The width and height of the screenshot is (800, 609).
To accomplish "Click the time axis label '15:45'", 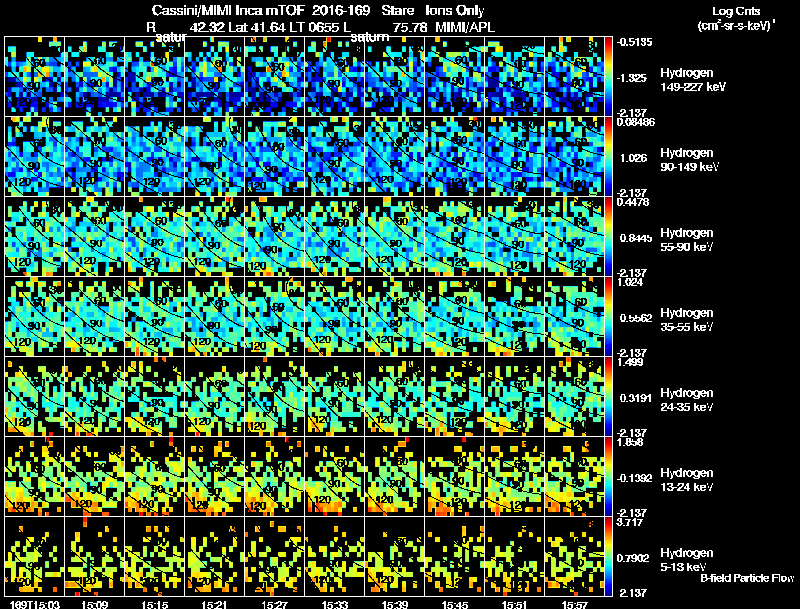I will coord(455,605).
